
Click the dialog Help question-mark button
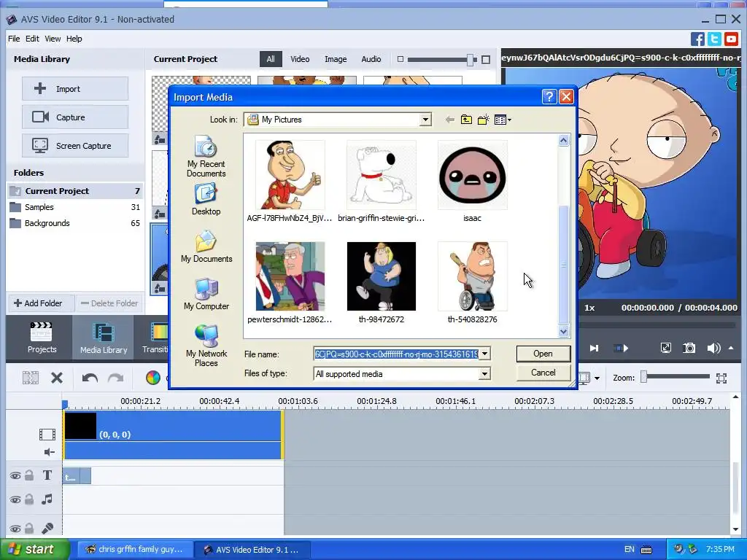[x=549, y=97]
